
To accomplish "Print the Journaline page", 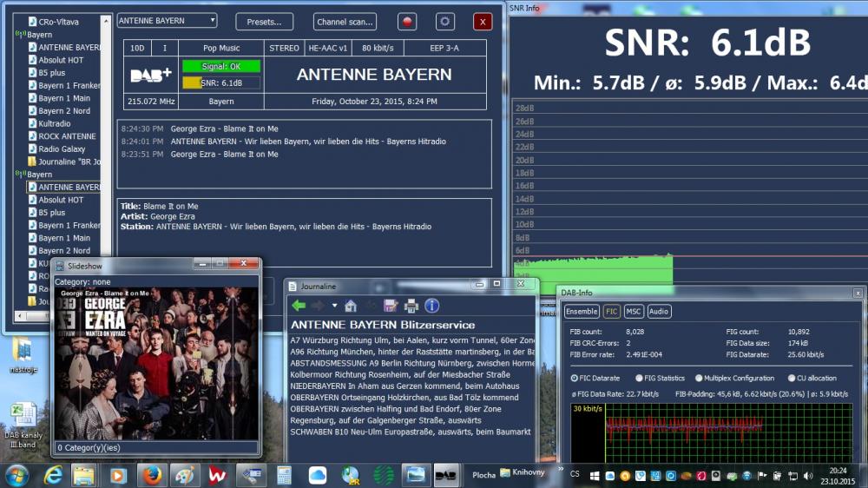I will (411, 305).
